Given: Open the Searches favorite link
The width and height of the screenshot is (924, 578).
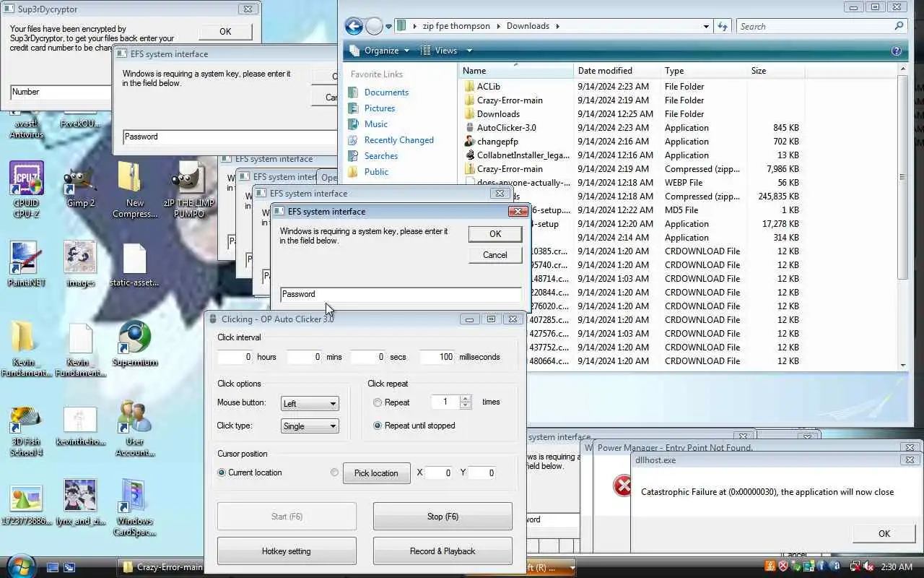Looking at the screenshot, I should pos(381,156).
